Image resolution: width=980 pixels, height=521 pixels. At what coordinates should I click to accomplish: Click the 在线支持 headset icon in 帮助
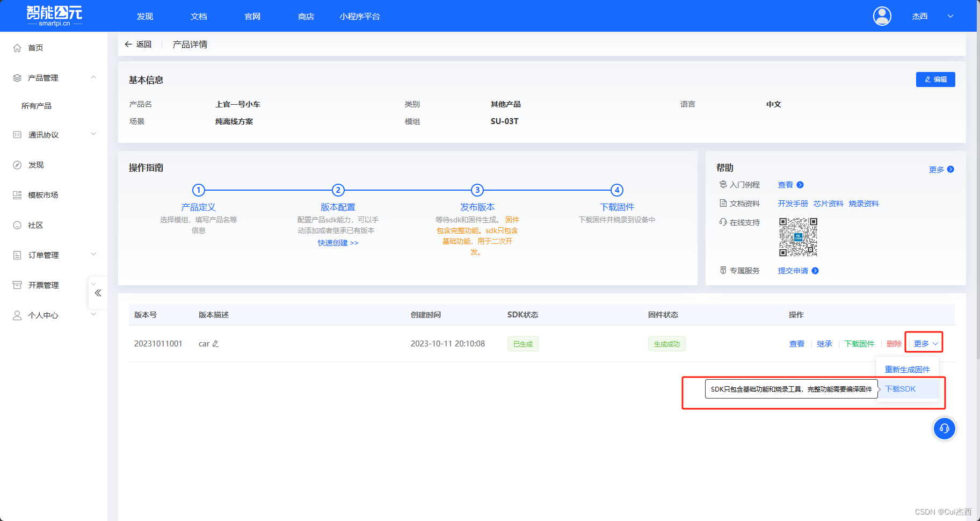tap(723, 222)
